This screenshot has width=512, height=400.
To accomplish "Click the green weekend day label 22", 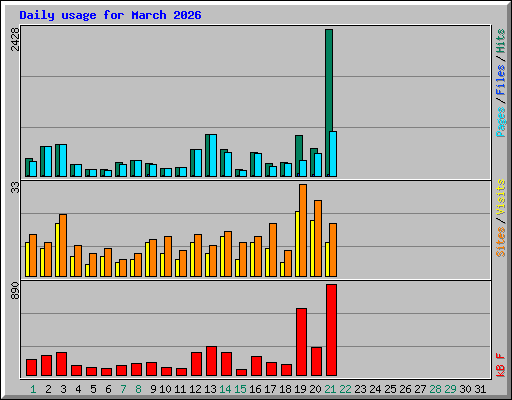I will (x=345, y=389).
